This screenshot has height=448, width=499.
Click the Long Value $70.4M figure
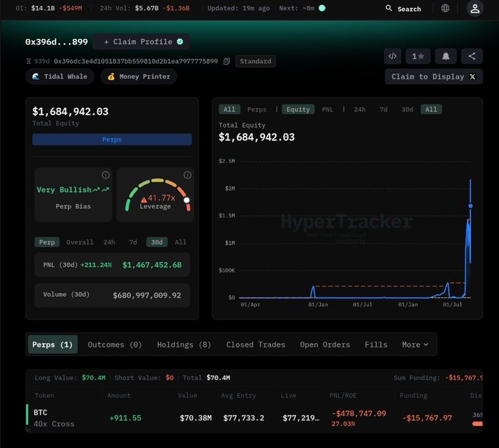(94, 377)
